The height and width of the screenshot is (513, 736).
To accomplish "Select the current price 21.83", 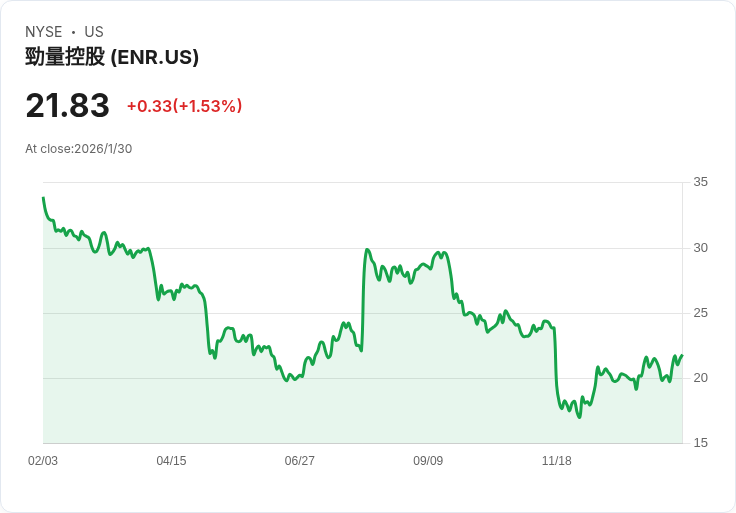I will 67,106.
